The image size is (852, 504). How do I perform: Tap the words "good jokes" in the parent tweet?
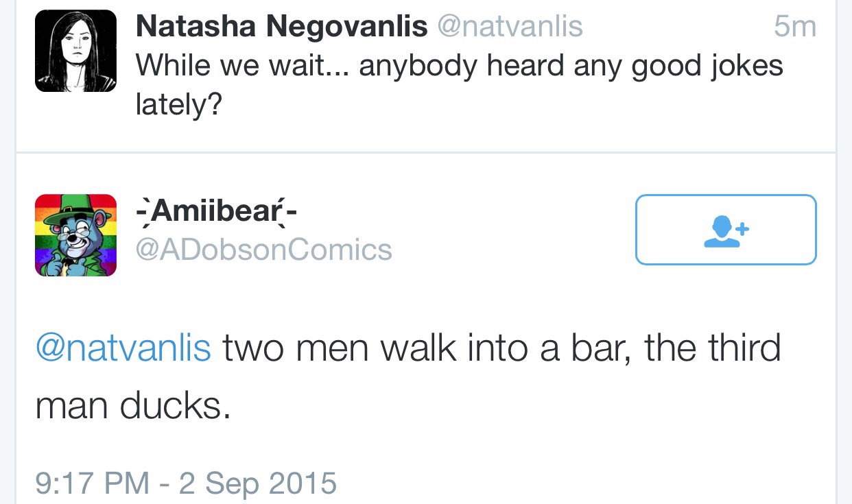tap(707, 67)
